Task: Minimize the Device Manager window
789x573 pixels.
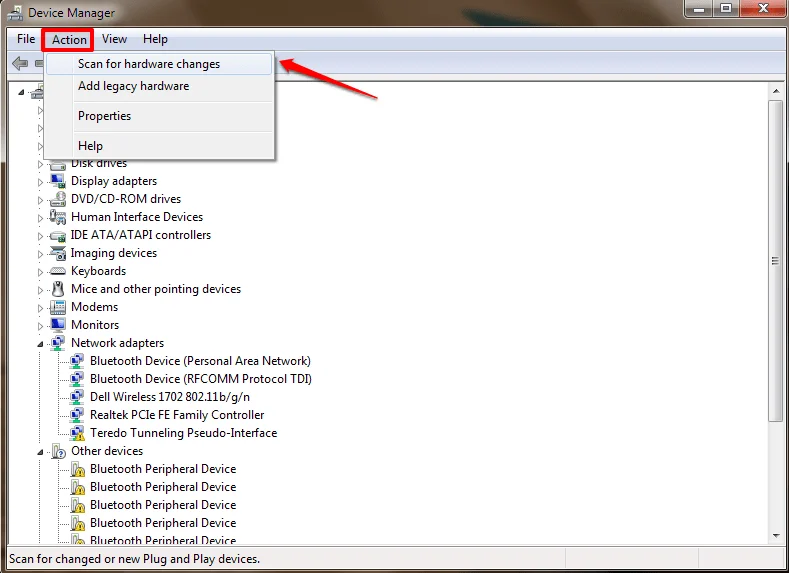Action: (699, 8)
